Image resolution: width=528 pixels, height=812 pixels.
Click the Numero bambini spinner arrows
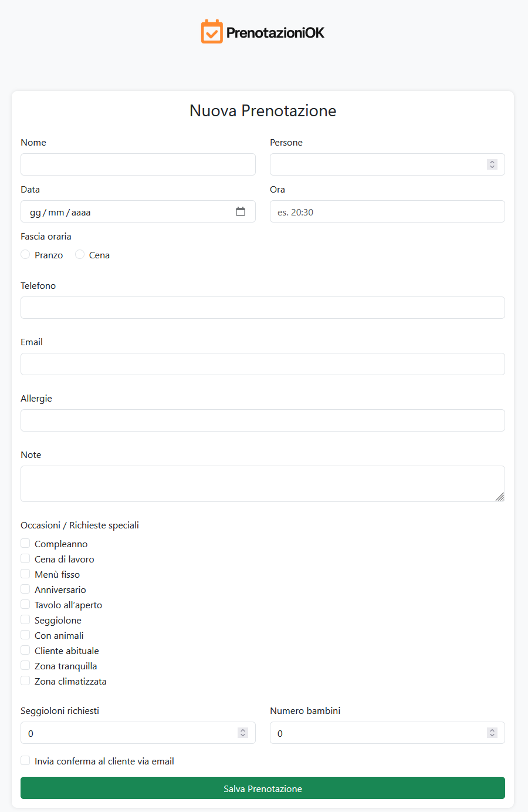[x=492, y=733]
